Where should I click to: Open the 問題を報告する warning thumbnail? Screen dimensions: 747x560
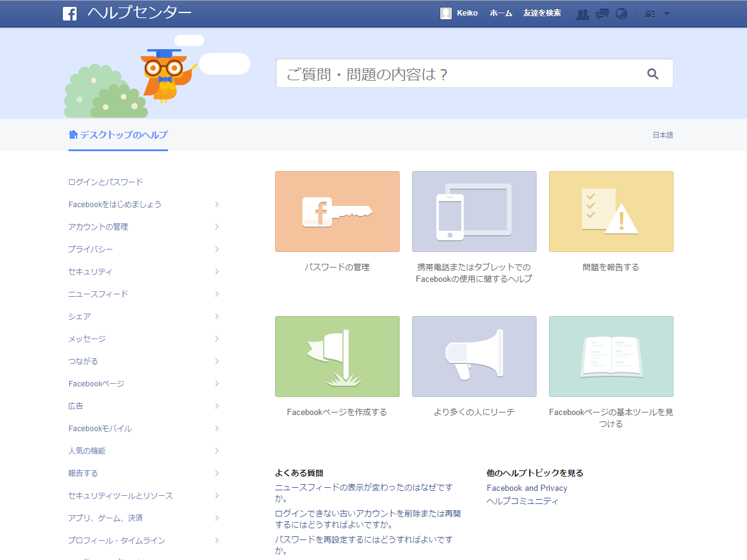611,212
